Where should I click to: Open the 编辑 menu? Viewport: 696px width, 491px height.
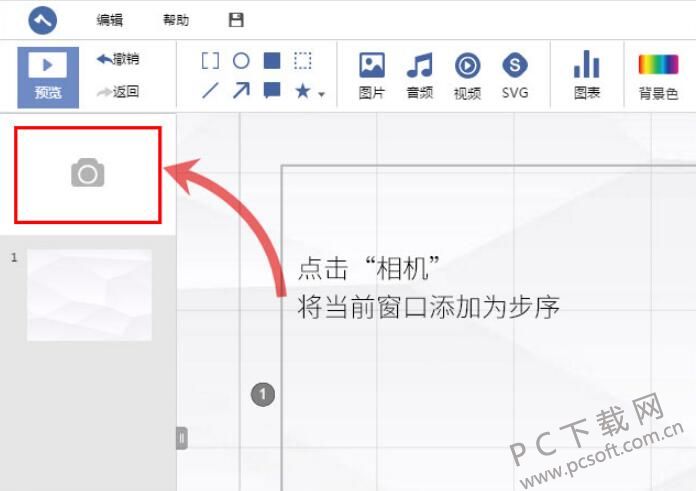click(x=110, y=21)
